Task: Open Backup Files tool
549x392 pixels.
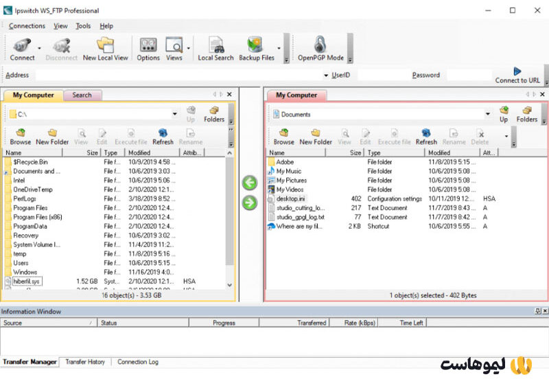Action: (x=257, y=49)
